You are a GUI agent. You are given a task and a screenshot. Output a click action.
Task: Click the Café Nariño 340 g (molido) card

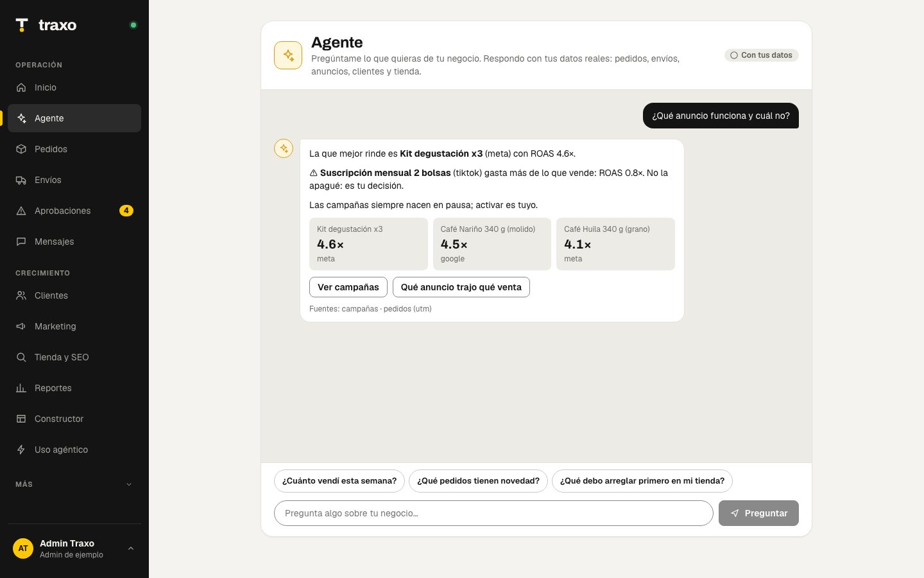pos(492,244)
